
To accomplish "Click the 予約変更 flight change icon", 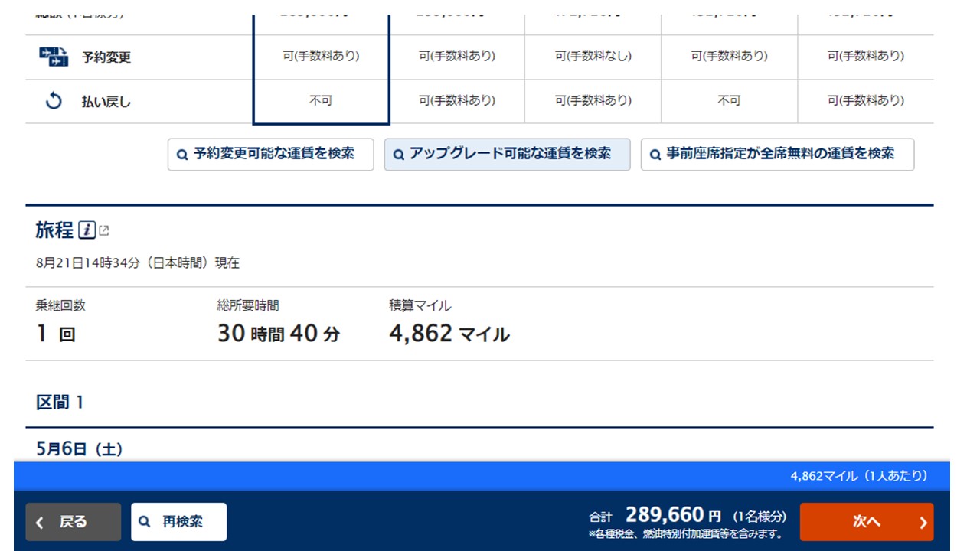I will coord(54,56).
